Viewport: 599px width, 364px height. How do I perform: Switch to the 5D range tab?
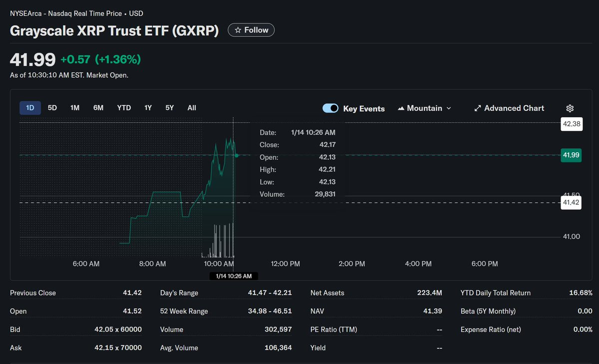click(x=52, y=108)
